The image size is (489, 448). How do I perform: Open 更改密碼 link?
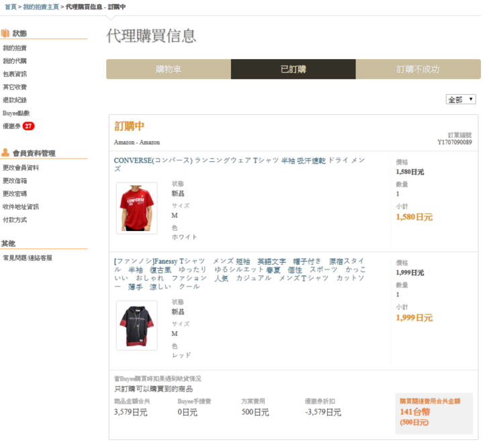click(x=15, y=194)
